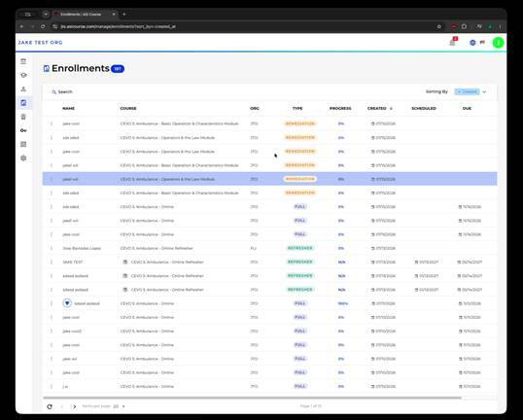
Task: Click the 100% progress value
Action: point(343,303)
